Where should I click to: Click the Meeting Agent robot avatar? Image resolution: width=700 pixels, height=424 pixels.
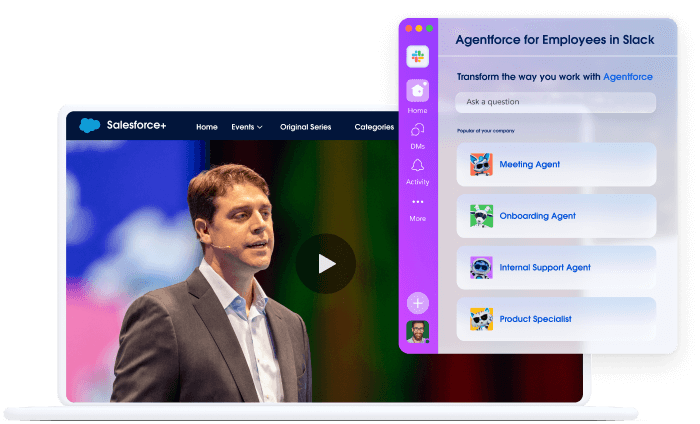pyautogui.click(x=481, y=164)
